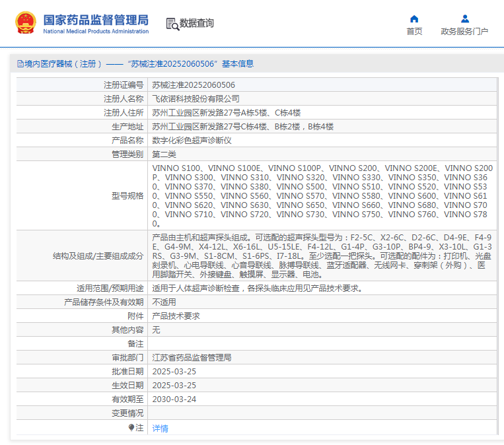Click 国家药品监督管理局 title text
504x445 pixels.
tap(96, 20)
